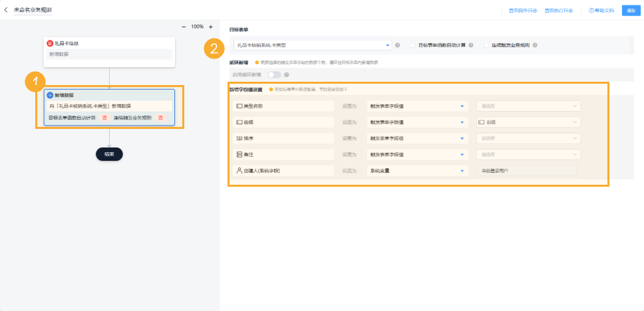The width and height of the screenshot is (644, 311).
Task: Click the multiline icon of 备注 row
Action: pyautogui.click(x=239, y=155)
